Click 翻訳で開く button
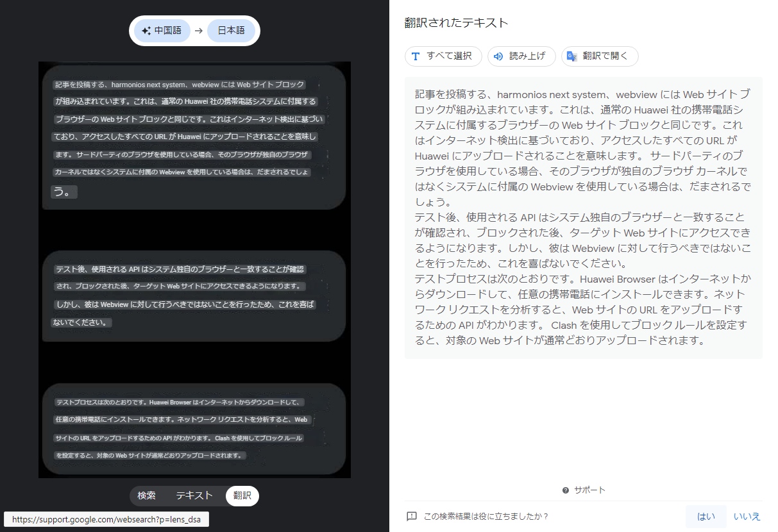The height and width of the screenshot is (532, 778). 600,56
